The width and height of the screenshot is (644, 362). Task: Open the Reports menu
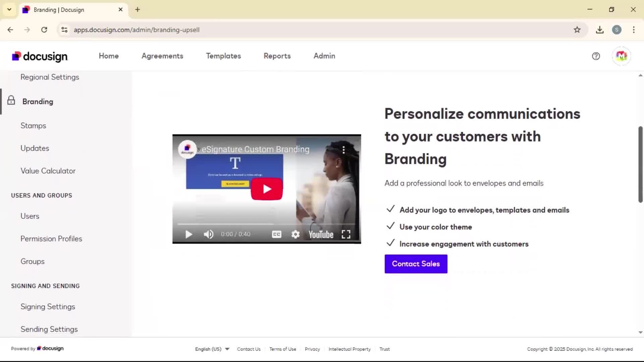[277, 56]
